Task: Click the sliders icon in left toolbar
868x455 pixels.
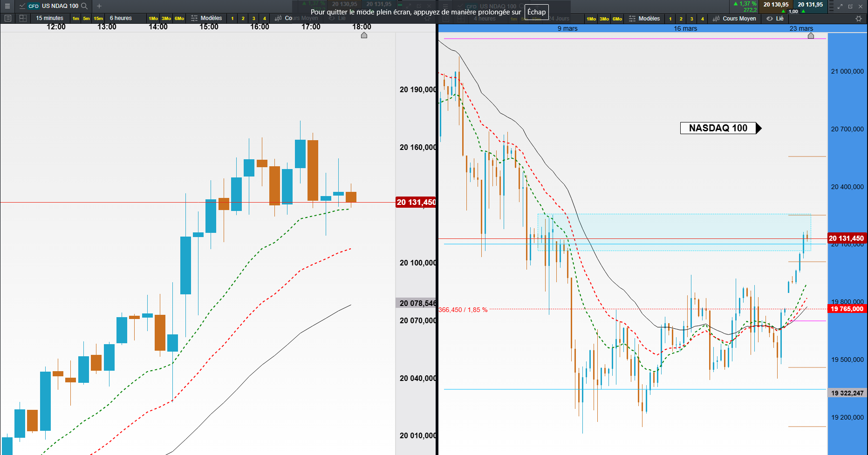Action: [x=194, y=18]
